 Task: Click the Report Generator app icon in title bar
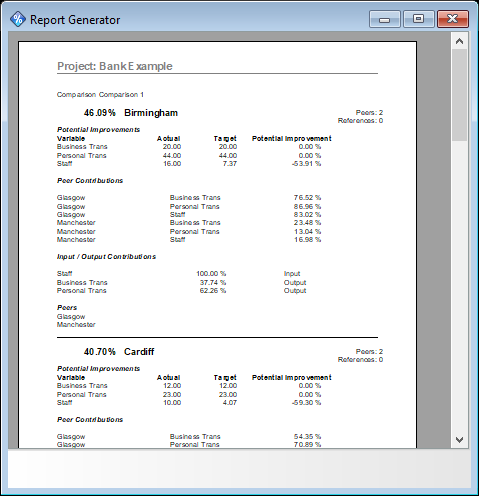coord(18,19)
